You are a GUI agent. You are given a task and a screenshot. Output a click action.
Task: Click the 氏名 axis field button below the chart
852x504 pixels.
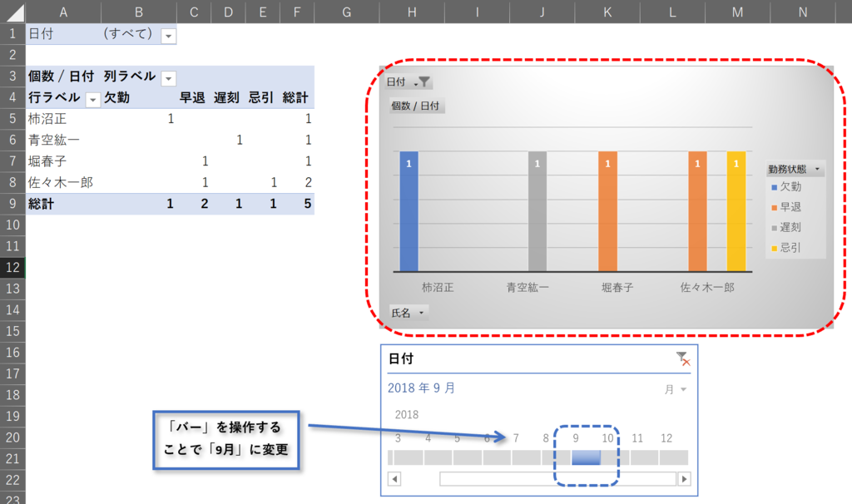point(408,310)
